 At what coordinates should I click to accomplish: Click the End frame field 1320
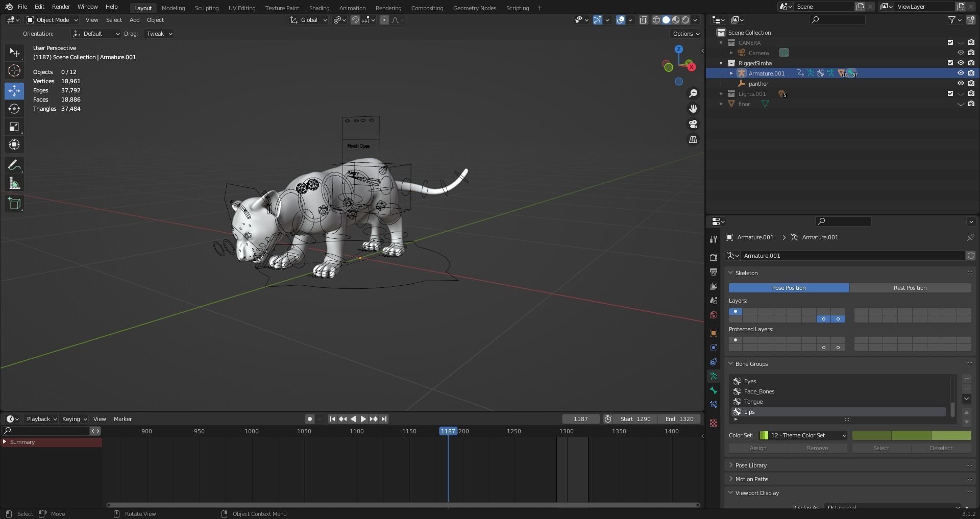(679, 419)
